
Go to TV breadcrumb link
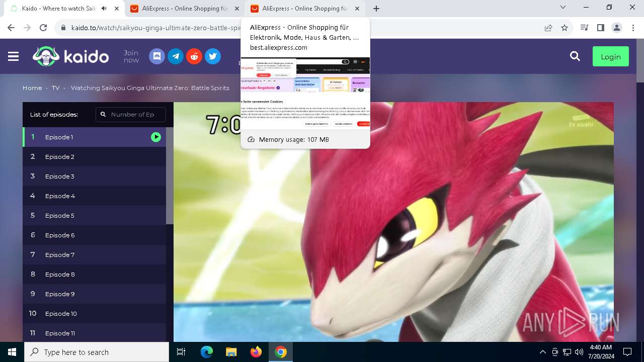pyautogui.click(x=55, y=88)
